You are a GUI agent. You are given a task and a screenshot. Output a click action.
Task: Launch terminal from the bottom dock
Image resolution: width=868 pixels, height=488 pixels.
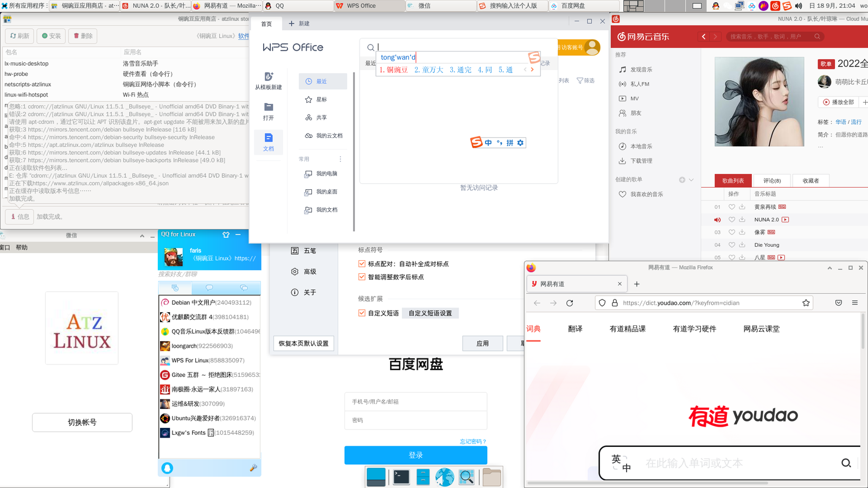point(401,477)
